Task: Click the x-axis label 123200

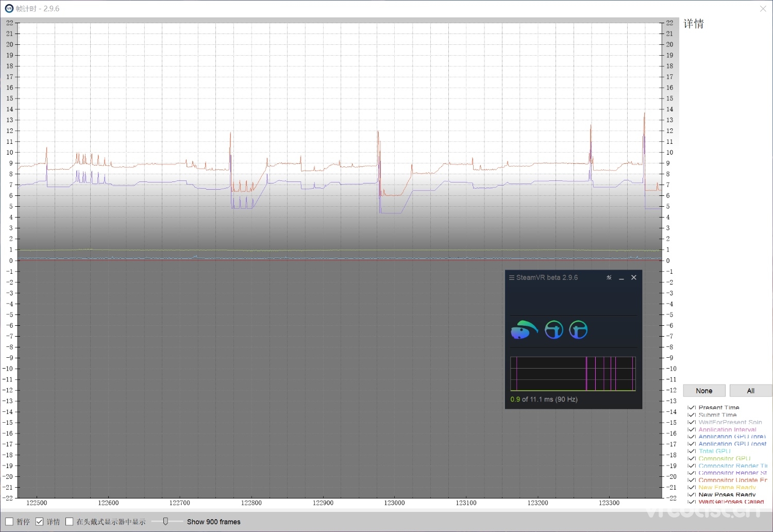Action: (538, 503)
